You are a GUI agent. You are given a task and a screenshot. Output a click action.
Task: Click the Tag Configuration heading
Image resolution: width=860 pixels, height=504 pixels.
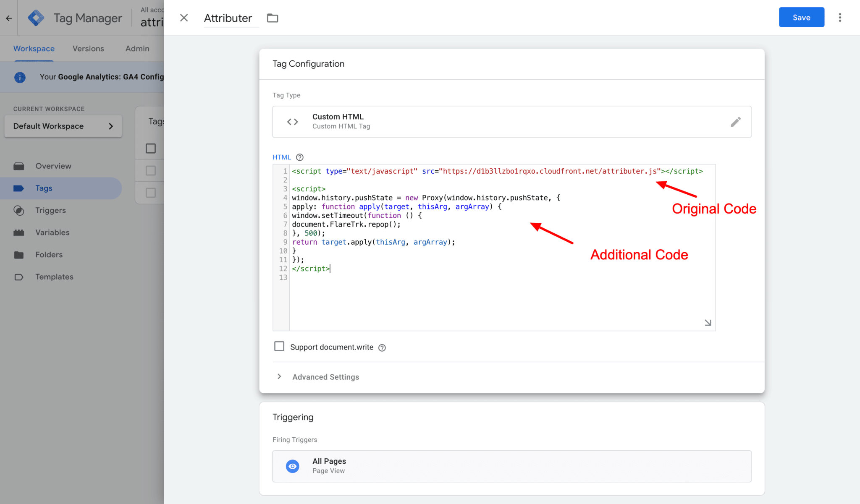tap(308, 64)
